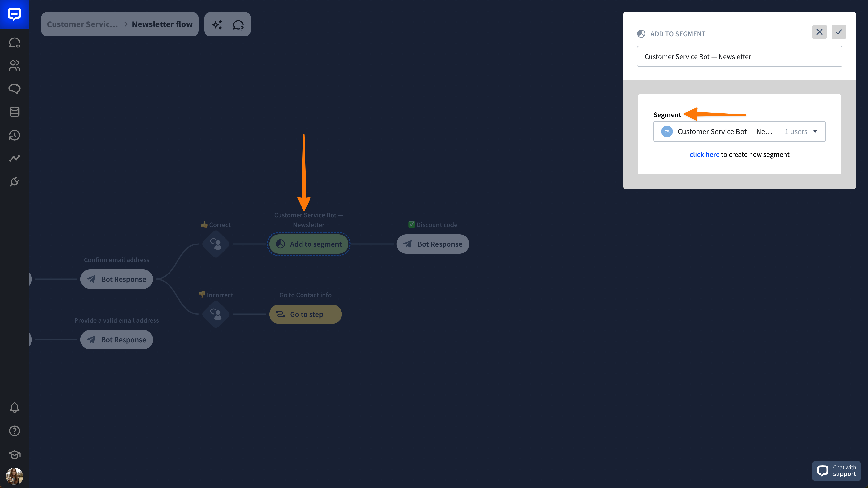
Task: Open the notifications bell
Action: 14,407
